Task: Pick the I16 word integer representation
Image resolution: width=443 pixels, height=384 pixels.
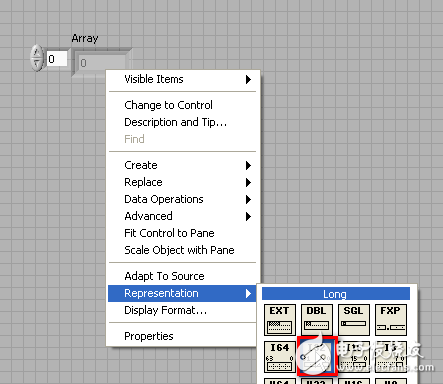Action: pyautogui.click(x=354, y=357)
